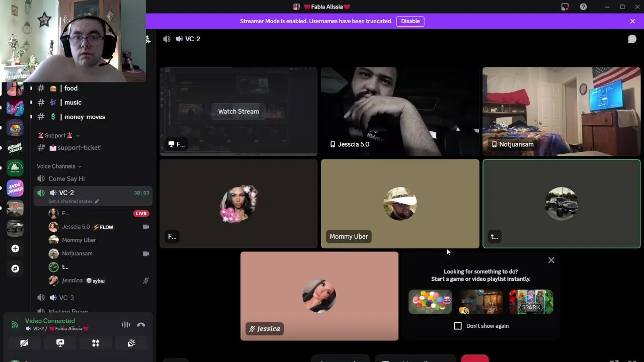This screenshot has width=644, height=362.
Task: Click the pencil icon beside channel status
Action: (97, 201)
